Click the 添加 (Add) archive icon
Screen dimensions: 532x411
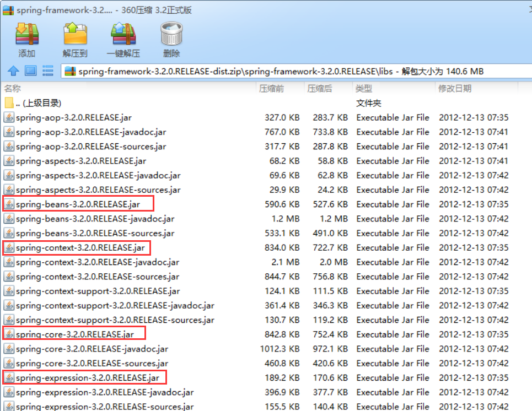(x=27, y=34)
